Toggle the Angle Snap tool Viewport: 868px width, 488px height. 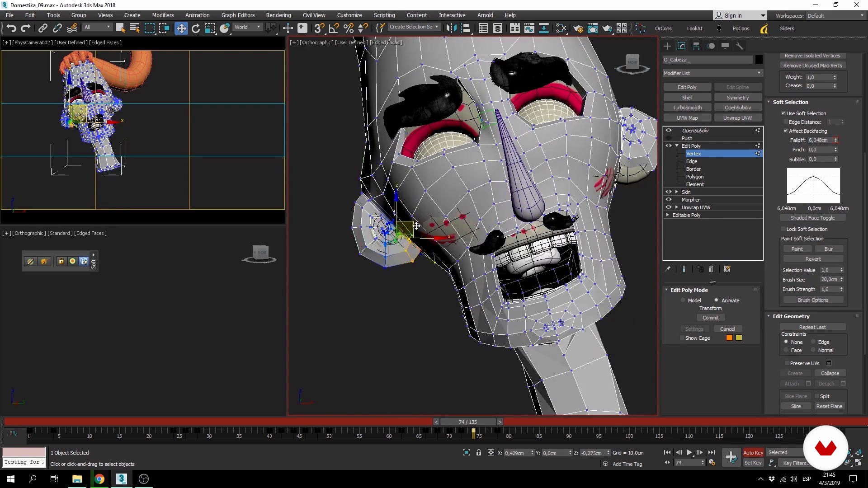coord(334,28)
